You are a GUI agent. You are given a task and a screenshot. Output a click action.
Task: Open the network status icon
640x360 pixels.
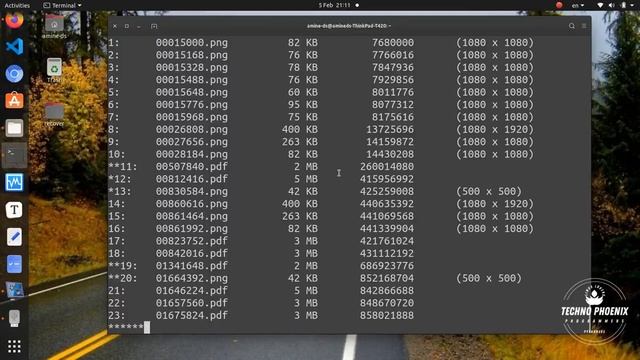tap(600, 5)
